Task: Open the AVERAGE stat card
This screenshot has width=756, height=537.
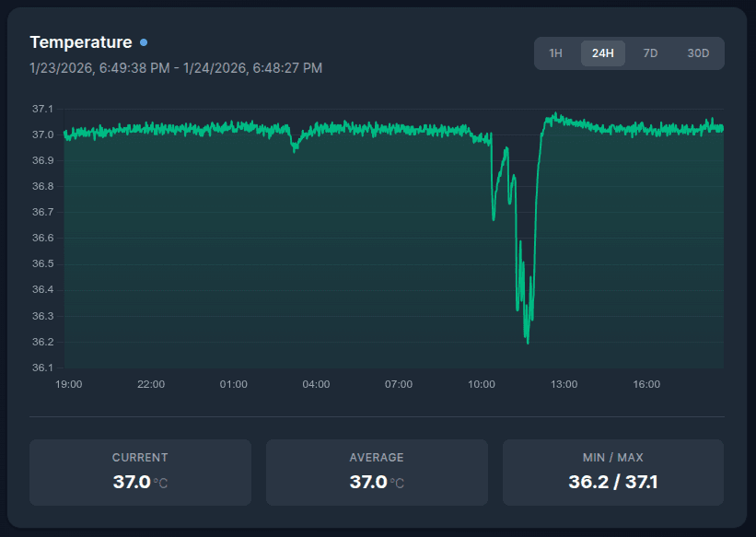Action: [x=376, y=472]
